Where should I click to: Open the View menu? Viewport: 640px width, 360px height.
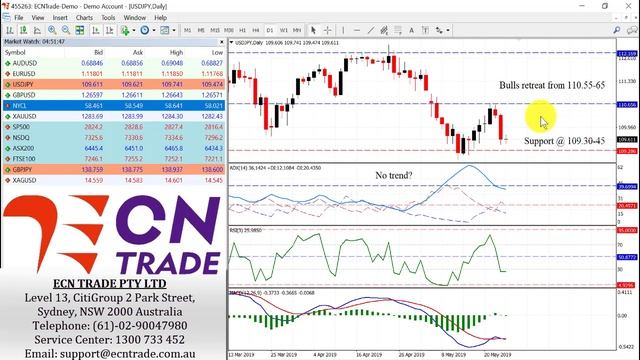pyautogui.click(x=38, y=18)
